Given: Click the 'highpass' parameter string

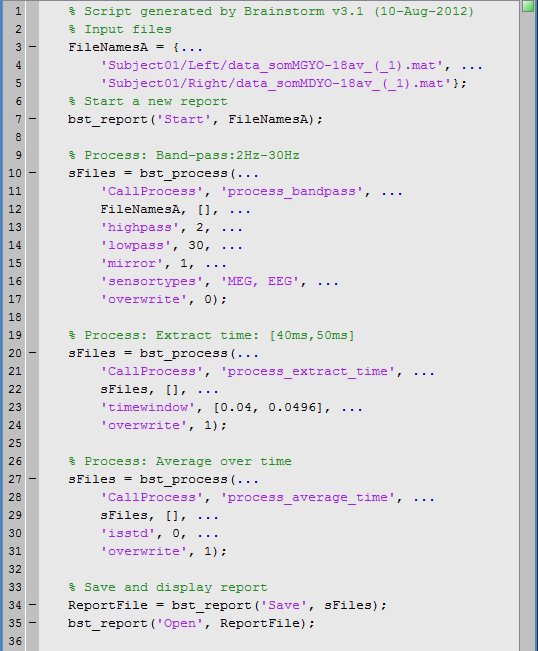Looking at the screenshot, I should tap(140, 228).
